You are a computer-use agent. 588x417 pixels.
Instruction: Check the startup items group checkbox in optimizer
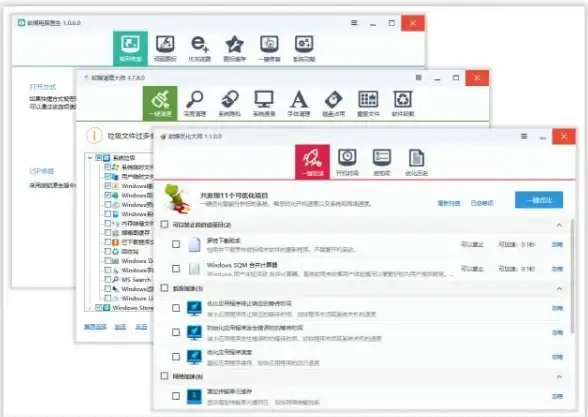164,224
